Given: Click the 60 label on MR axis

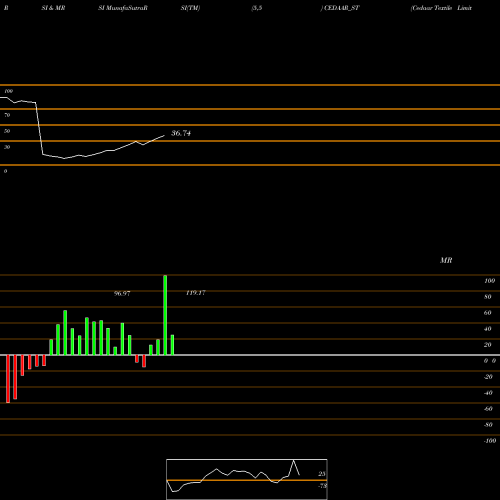Looking at the screenshot, I should (x=488, y=313).
